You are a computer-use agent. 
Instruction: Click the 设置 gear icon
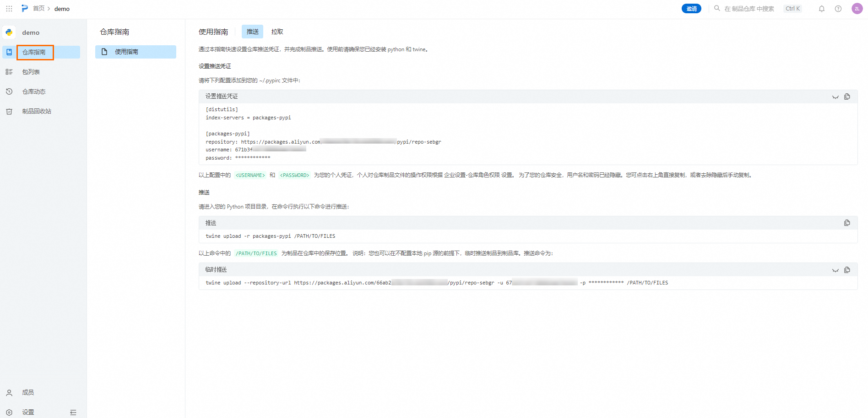[x=9, y=412]
